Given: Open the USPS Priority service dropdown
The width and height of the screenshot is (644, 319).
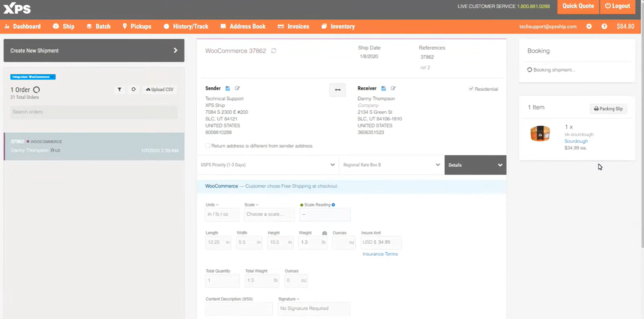Looking at the screenshot, I should coord(268,165).
